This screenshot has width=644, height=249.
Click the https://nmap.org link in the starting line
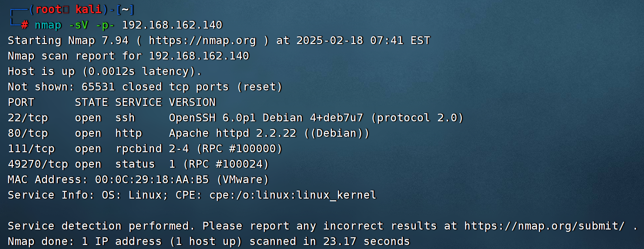(x=202, y=41)
